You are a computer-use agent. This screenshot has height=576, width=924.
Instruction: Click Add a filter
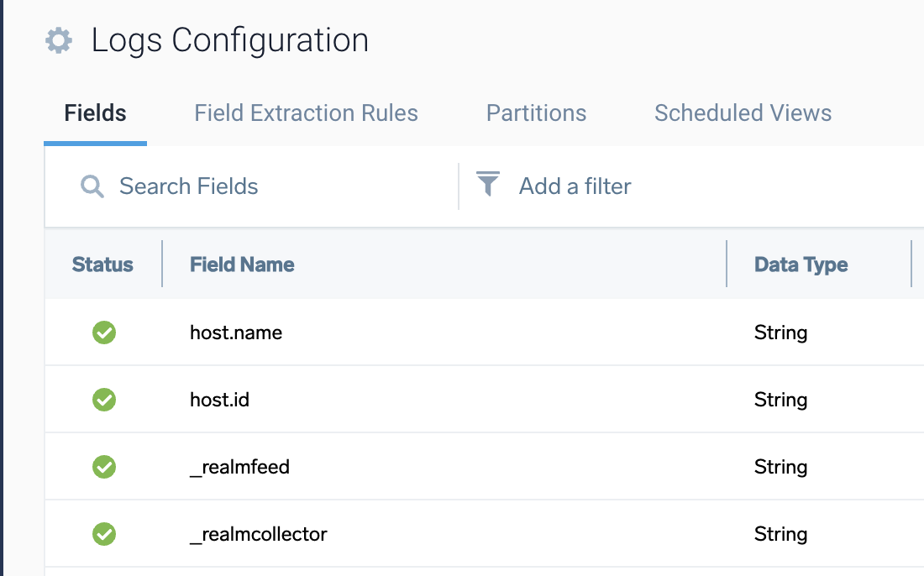click(575, 186)
